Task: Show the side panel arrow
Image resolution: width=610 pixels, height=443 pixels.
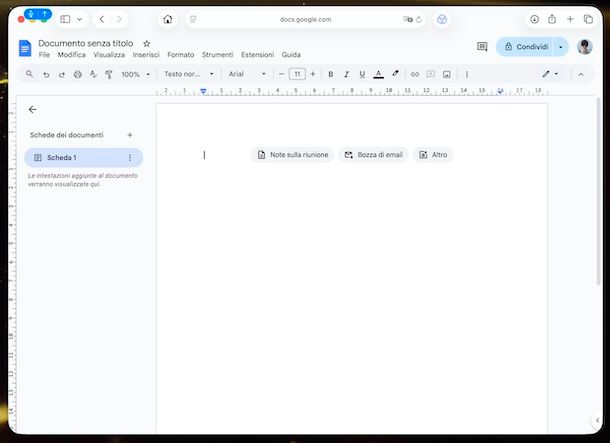Action: click(x=597, y=420)
